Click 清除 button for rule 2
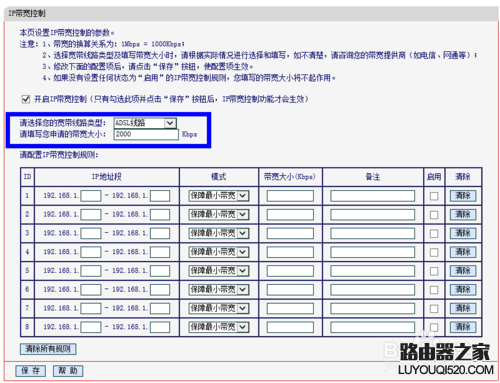Viewport: 500px width, 383px height. [463, 214]
